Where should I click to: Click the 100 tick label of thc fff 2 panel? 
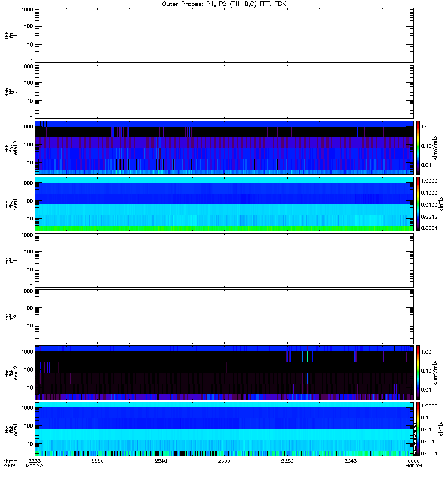[x=29, y=308]
